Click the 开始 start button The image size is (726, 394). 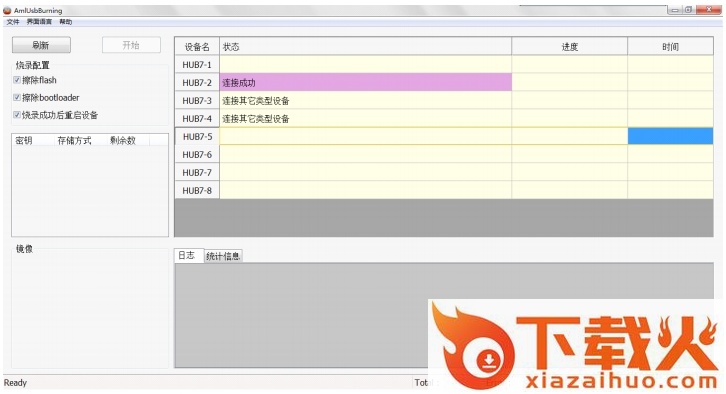coord(131,45)
